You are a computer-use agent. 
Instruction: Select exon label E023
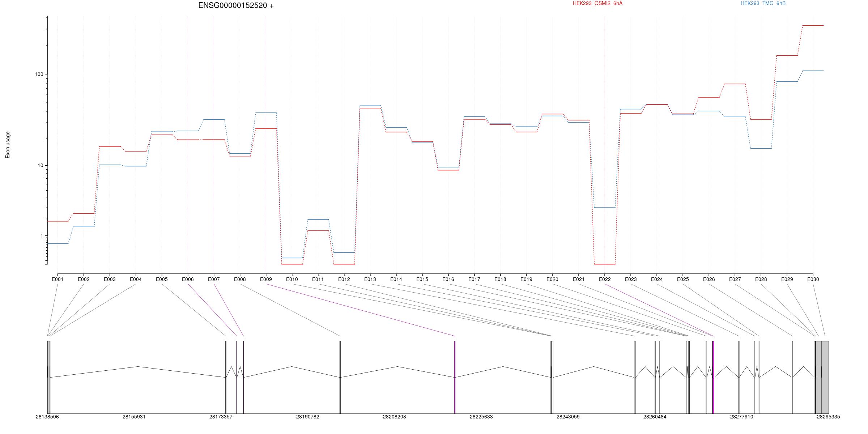631,279
